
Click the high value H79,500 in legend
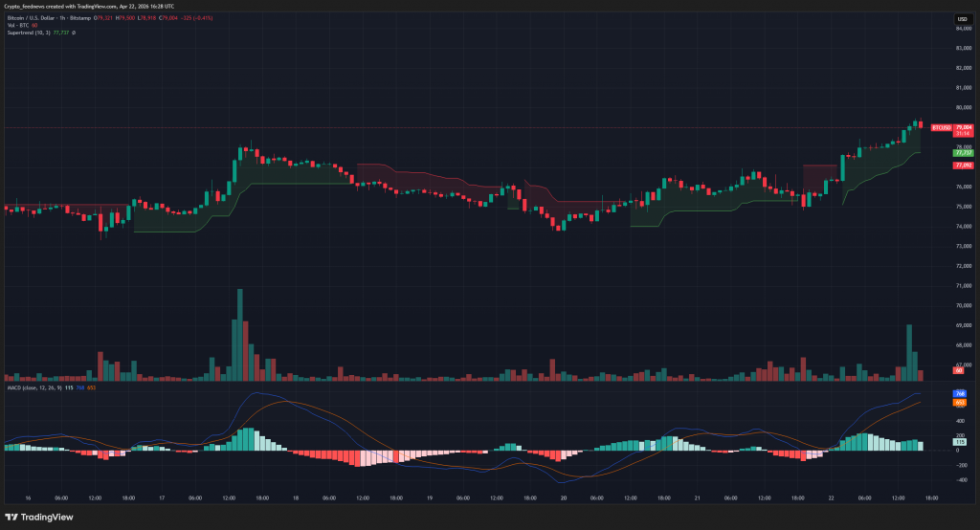coord(125,18)
